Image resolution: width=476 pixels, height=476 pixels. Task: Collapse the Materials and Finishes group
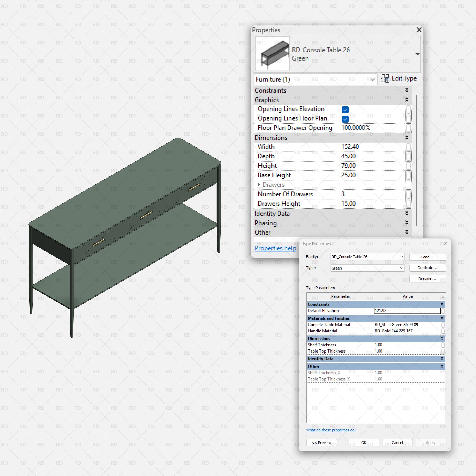(x=442, y=318)
